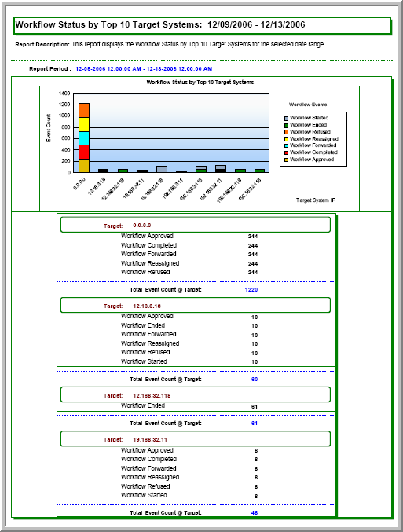
Task: Click the blue Report Period date range
Action: pyautogui.click(x=144, y=69)
